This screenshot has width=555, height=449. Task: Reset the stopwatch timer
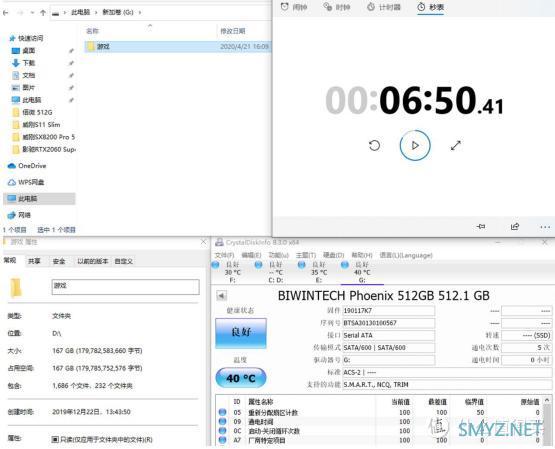(374, 145)
